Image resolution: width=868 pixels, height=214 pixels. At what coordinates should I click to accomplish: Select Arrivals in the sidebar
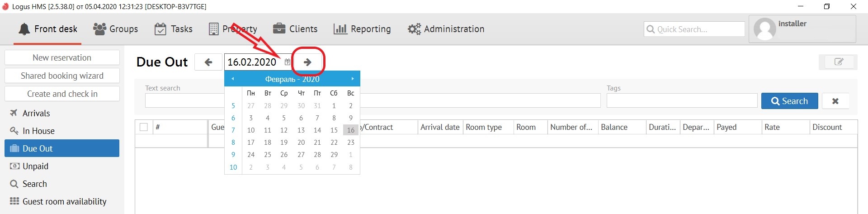coord(36,113)
